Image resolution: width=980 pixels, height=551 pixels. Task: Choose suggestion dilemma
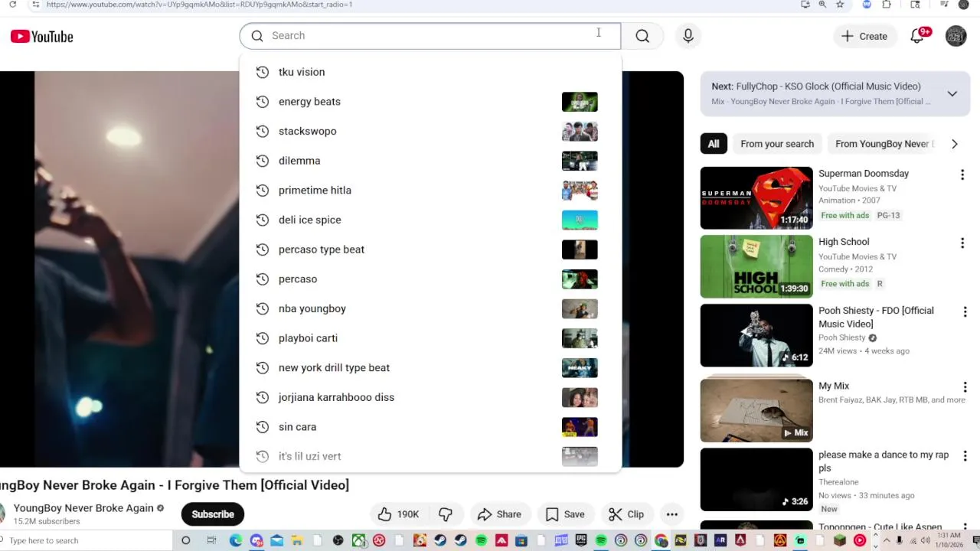click(430, 161)
